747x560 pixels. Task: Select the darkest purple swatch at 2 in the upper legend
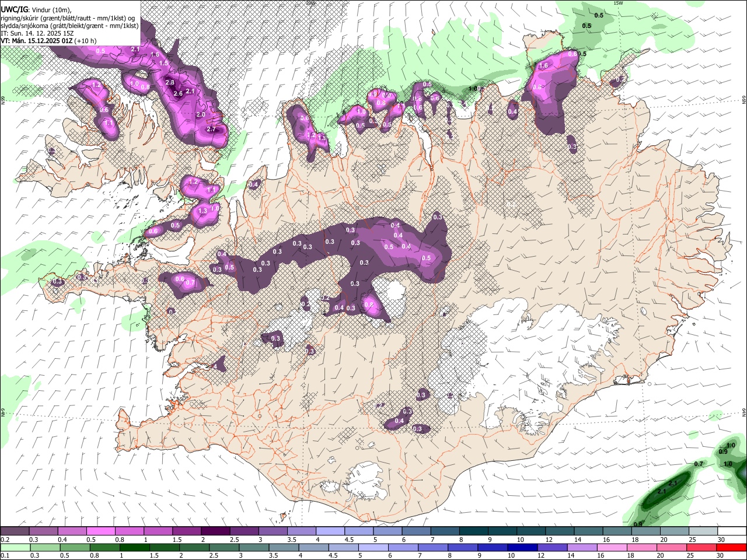coord(215,531)
